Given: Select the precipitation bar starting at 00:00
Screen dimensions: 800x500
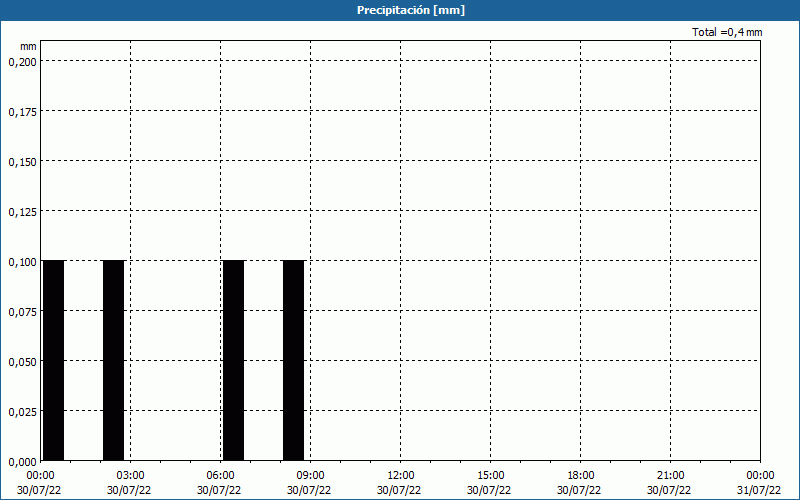Looking at the screenshot, I should coord(53,360).
